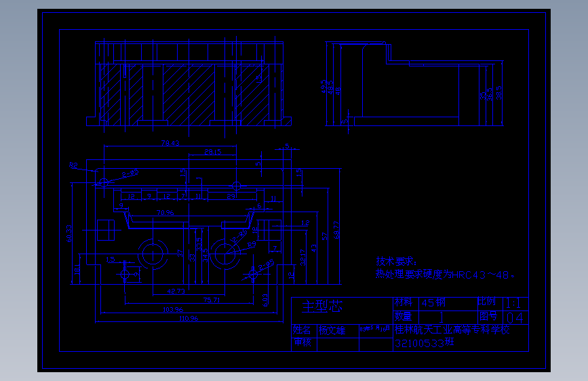This screenshot has width=588, height=381.
Task: Select the 60.33 vertical dimension
Action: [69, 233]
